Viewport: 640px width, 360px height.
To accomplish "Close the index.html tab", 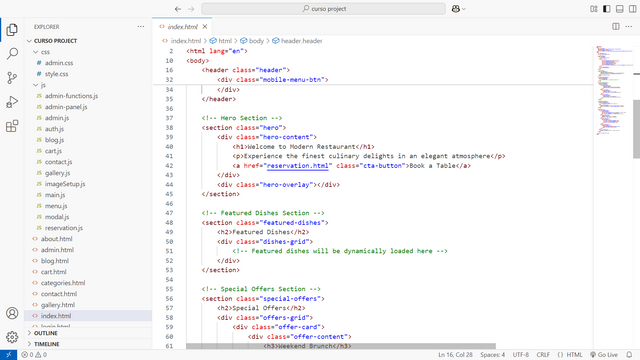I will point(205,27).
